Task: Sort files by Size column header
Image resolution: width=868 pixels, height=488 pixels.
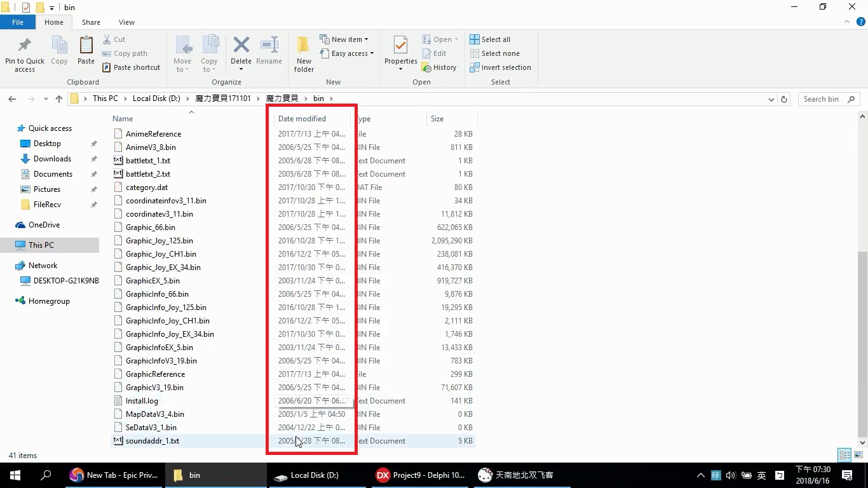Action: [x=437, y=119]
